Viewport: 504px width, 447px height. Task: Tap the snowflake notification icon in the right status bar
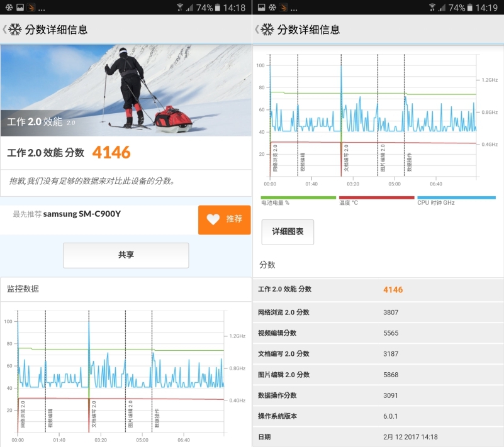[x=272, y=7]
